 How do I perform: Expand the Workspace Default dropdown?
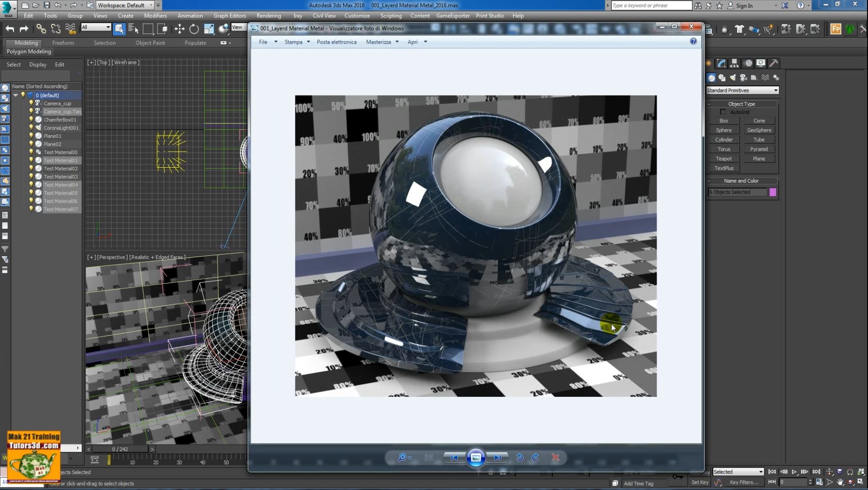tap(125, 5)
